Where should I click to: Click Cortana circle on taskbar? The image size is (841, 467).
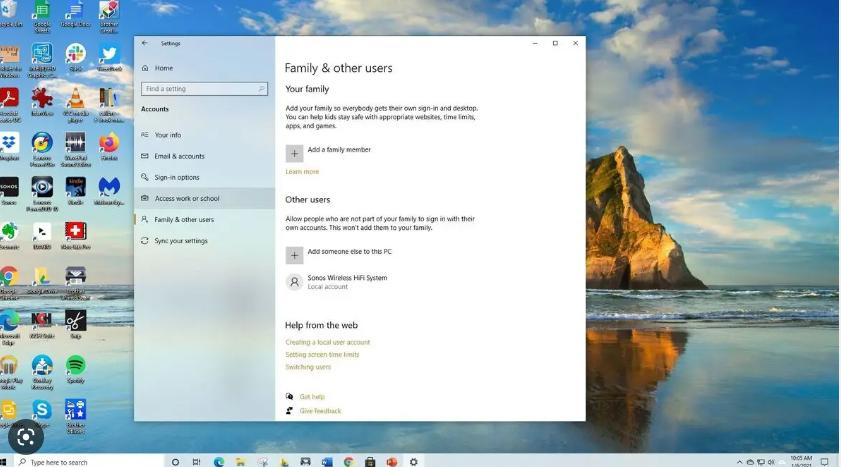tap(175, 462)
